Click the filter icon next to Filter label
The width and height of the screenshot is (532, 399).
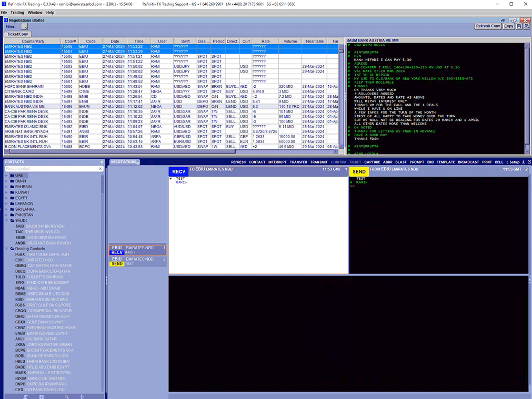[x=24, y=26]
